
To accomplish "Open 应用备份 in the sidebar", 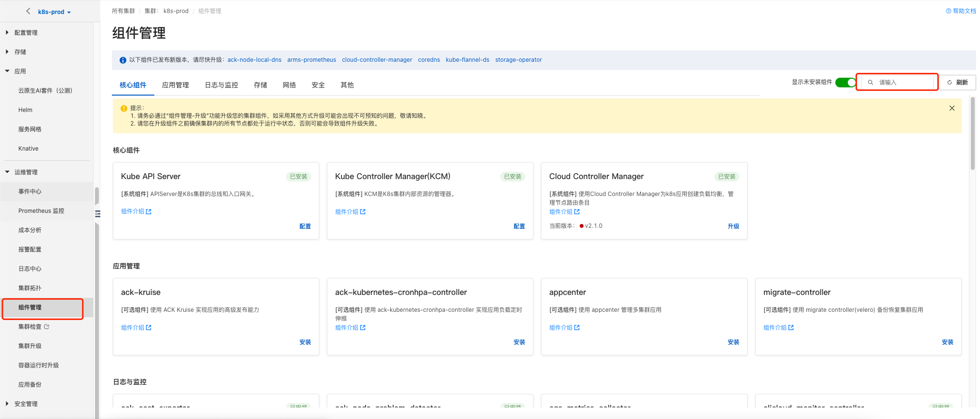I will coord(30,384).
